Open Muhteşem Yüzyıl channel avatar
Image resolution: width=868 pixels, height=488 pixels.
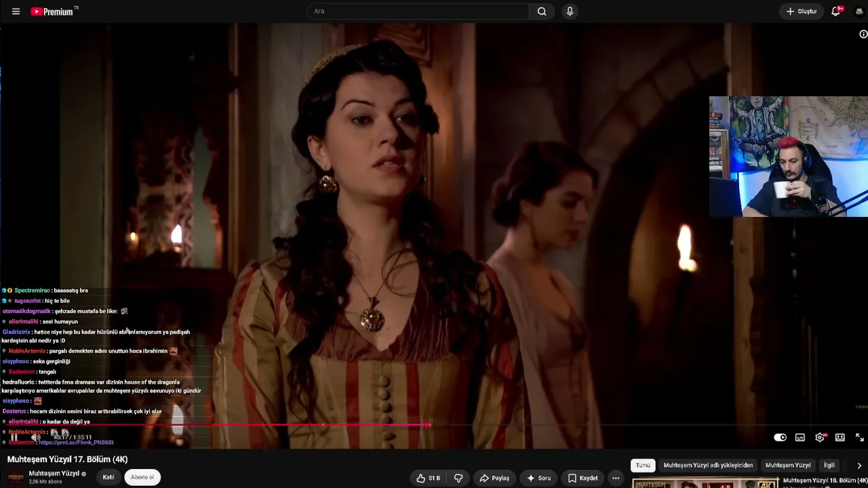click(x=16, y=477)
